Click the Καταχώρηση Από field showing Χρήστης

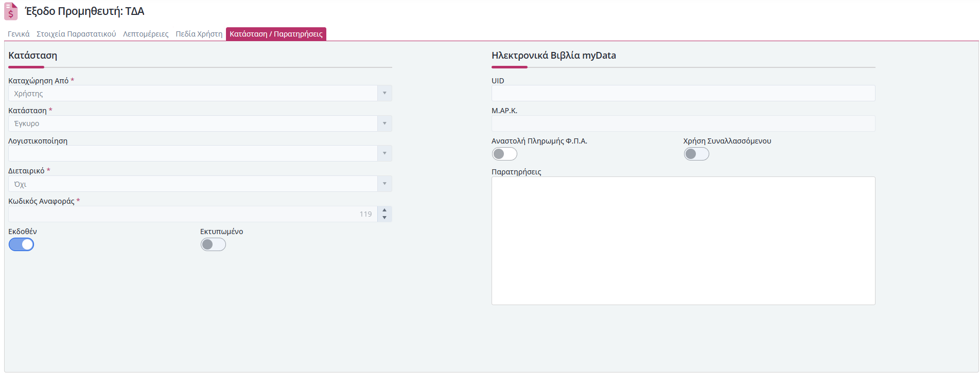193,93
